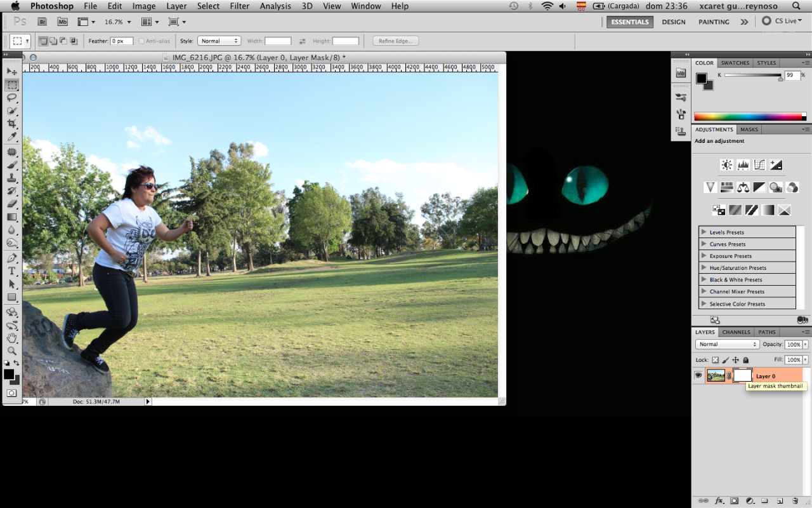Select the Move tool
The width and height of the screenshot is (812, 508).
pyautogui.click(x=12, y=71)
